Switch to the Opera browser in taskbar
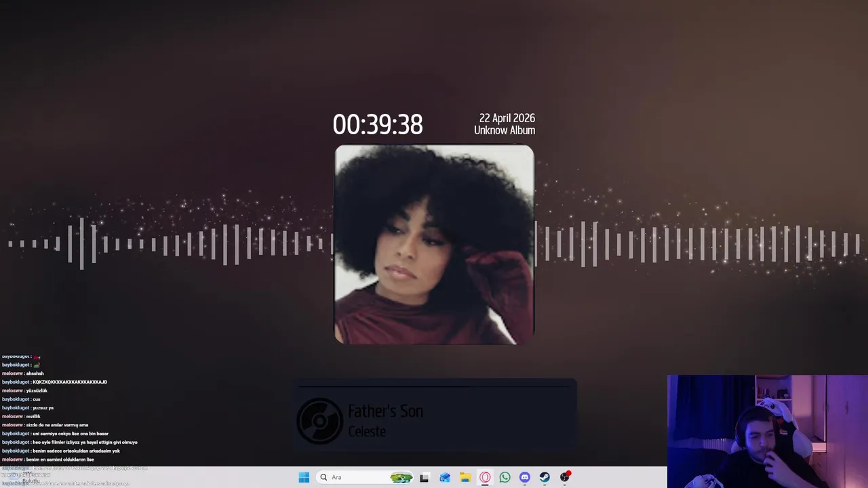This screenshot has width=868, height=488. [x=485, y=477]
